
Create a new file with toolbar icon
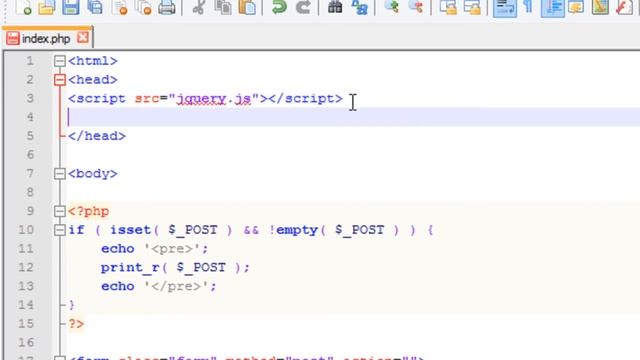click(23, 7)
